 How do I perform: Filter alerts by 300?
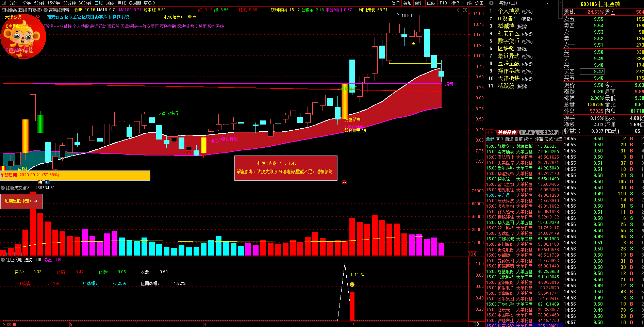click(x=499, y=139)
